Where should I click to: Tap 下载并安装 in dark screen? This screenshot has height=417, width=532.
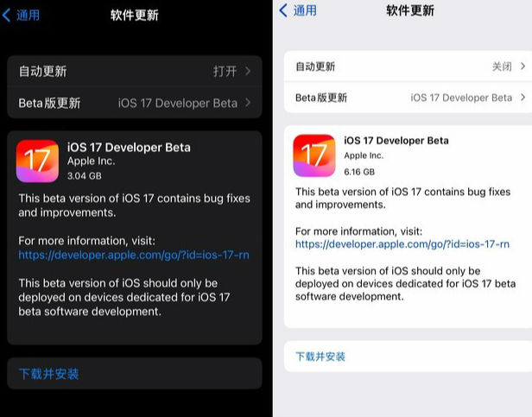click(x=48, y=374)
